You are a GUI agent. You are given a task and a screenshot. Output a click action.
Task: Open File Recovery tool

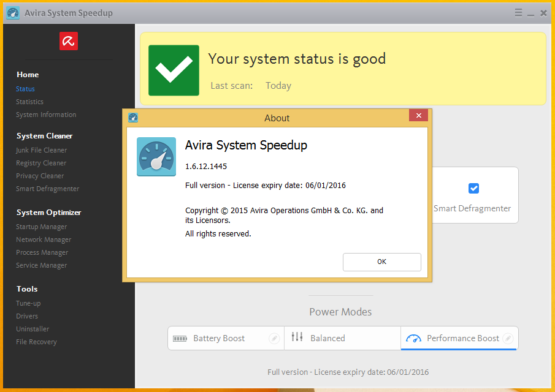pos(36,342)
